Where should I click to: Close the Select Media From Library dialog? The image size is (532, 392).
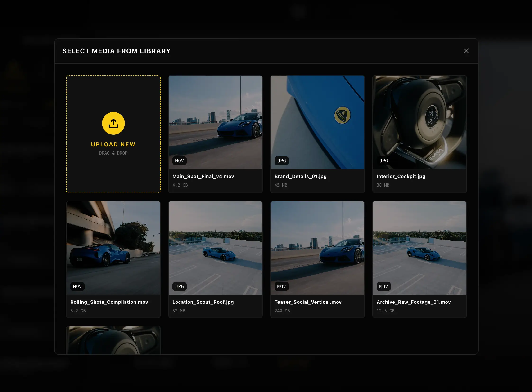click(x=466, y=51)
